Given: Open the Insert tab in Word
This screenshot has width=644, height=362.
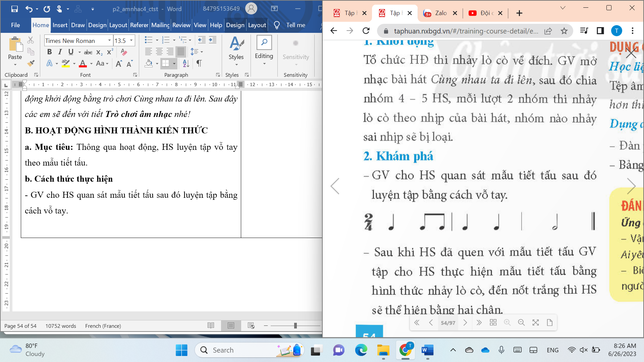Looking at the screenshot, I should click(60, 25).
